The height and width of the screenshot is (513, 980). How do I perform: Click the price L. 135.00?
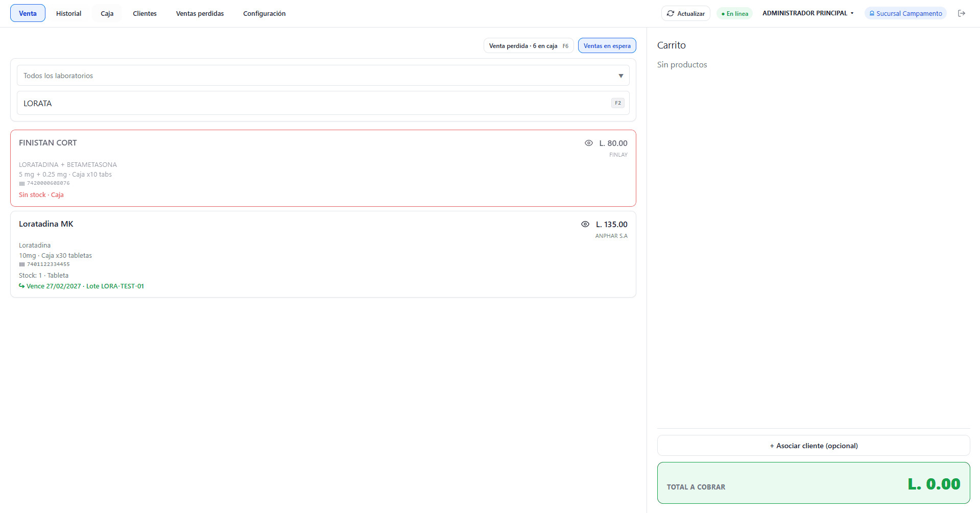(x=612, y=225)
